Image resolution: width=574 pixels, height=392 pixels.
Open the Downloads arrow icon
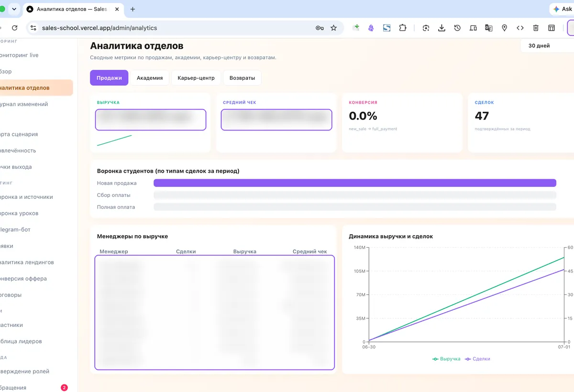pos(442,28)
